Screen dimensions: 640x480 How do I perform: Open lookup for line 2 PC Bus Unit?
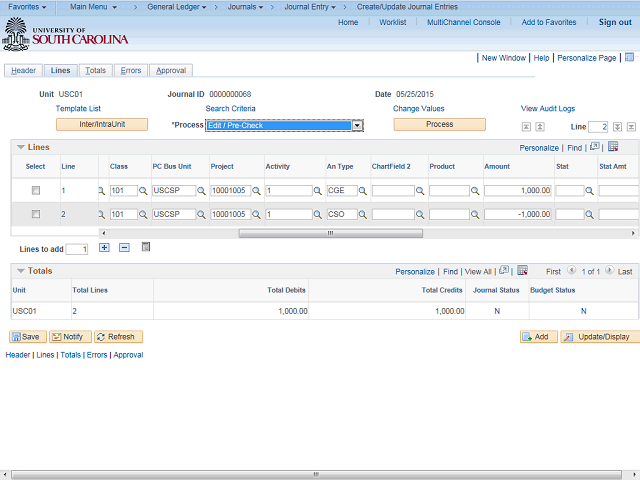(x=200, y=214)
